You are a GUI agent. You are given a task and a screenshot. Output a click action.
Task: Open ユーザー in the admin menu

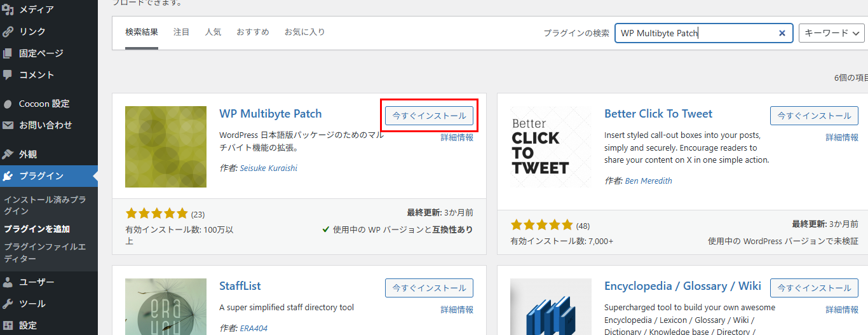coord(49,282)
